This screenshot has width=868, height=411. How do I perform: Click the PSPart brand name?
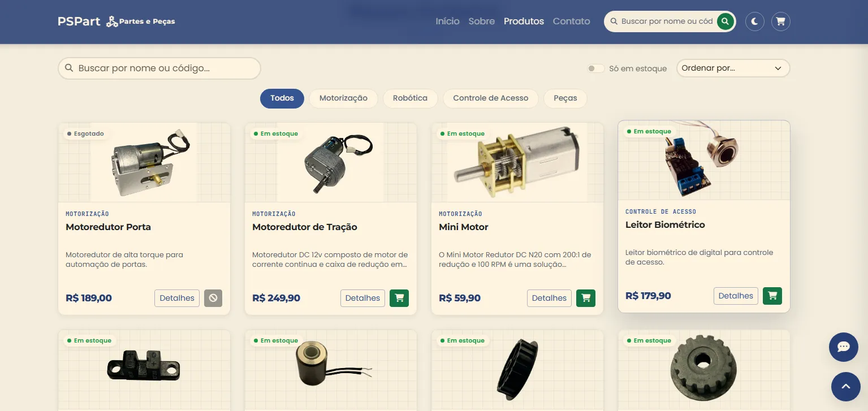pos(79,21)
